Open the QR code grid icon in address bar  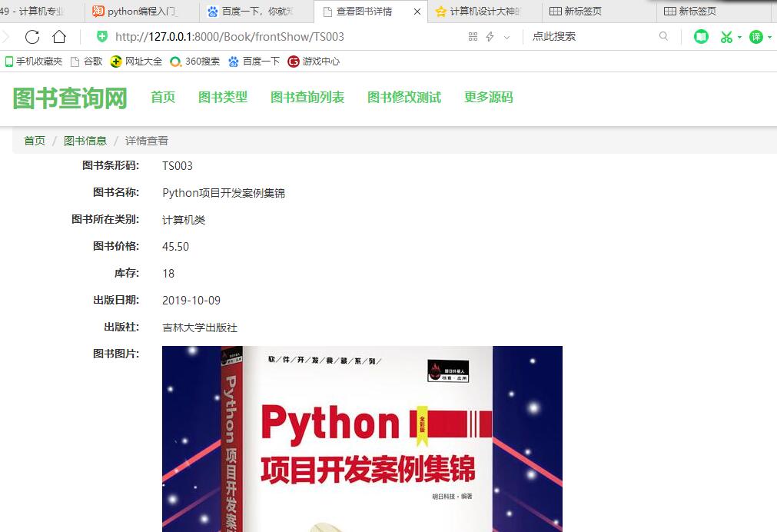click(473, 37)
